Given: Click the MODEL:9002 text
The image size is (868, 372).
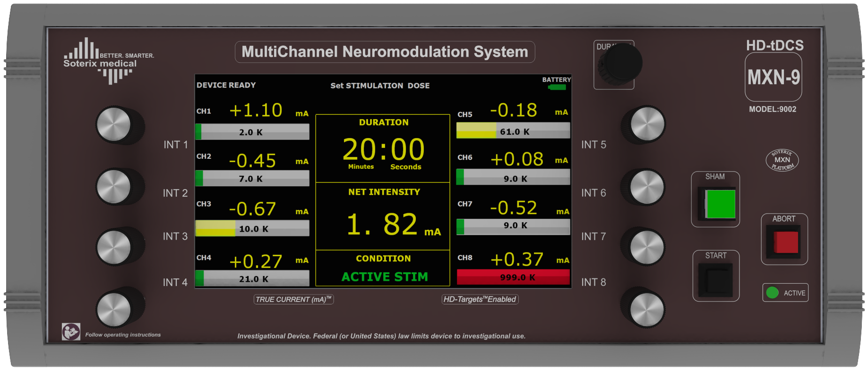Looking at the screenshot, I should (773, 109).
